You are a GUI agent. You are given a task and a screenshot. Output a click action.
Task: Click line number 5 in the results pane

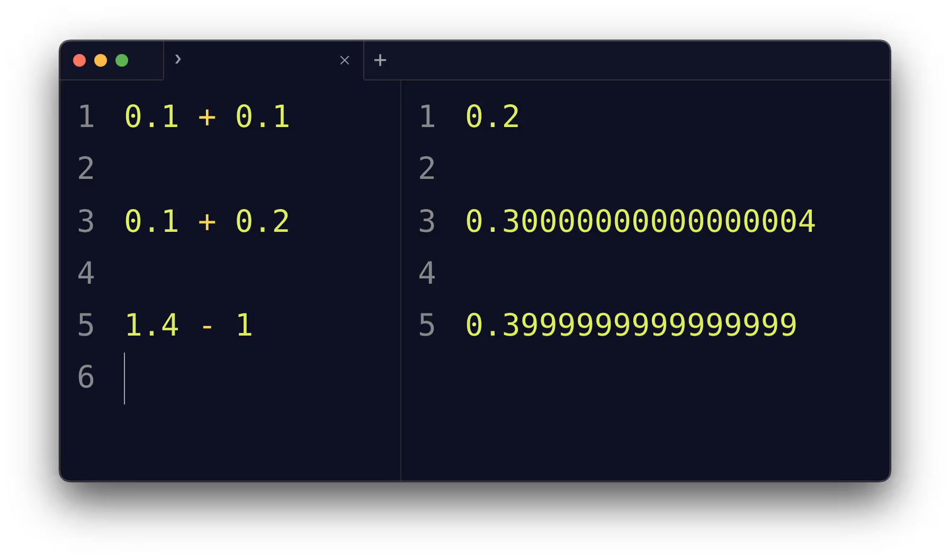pos(427,326)
